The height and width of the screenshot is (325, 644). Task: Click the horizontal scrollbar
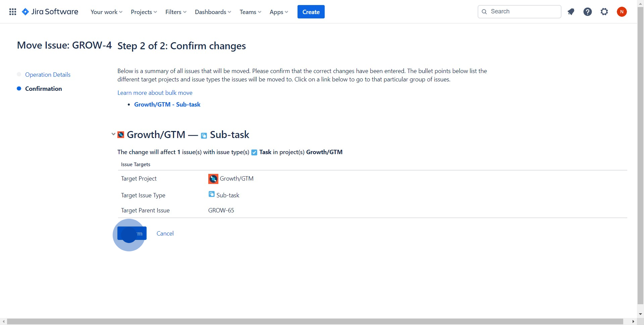[x=315, y=322]
